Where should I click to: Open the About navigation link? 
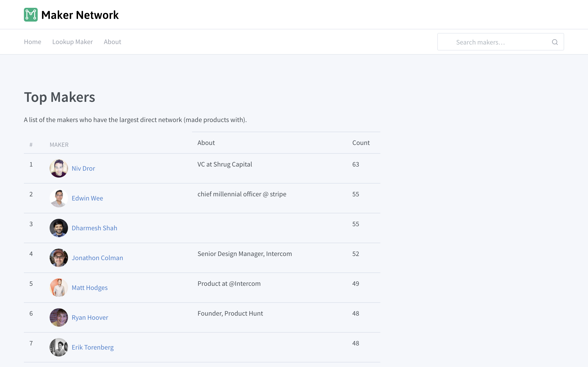point(112,42)
